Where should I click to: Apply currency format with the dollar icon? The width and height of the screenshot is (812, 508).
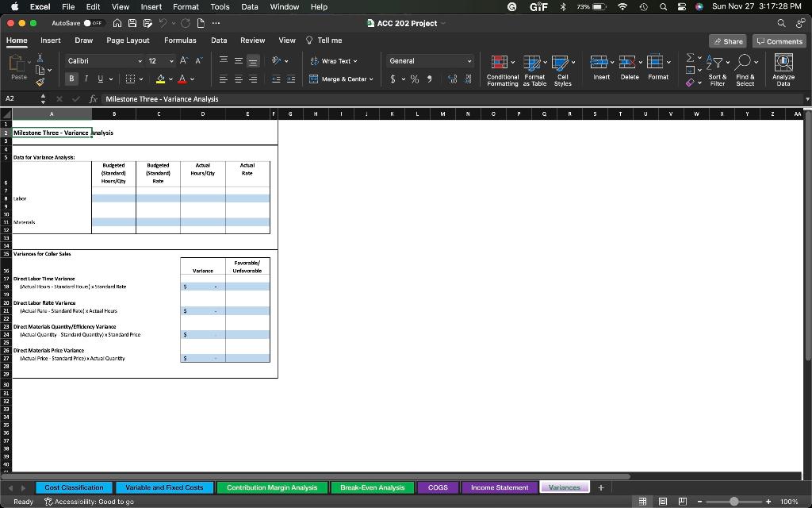(393, 79)
